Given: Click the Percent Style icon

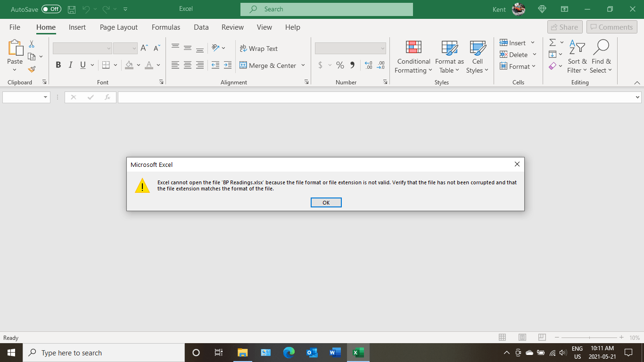Looking at the screenshot, I should (x=340, y=65).
